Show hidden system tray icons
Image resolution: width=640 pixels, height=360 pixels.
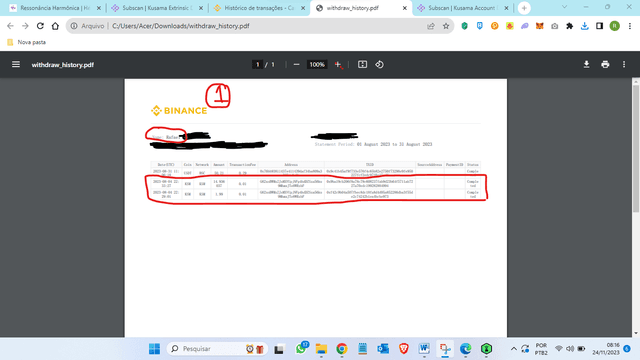513,349
